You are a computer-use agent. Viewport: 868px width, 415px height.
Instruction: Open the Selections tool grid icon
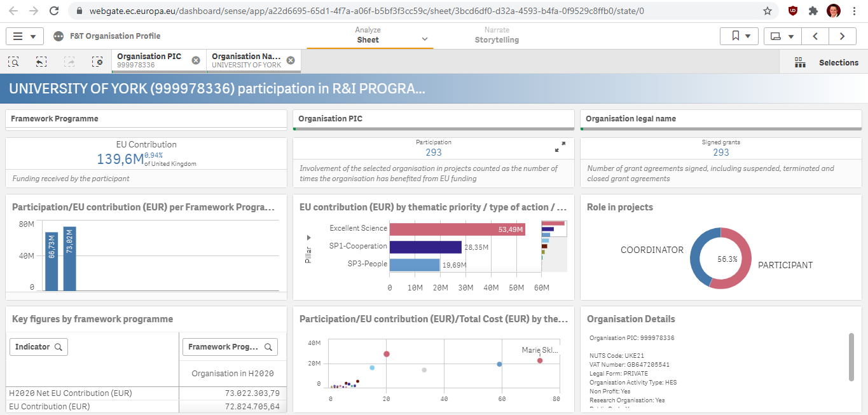pos(800,62)
